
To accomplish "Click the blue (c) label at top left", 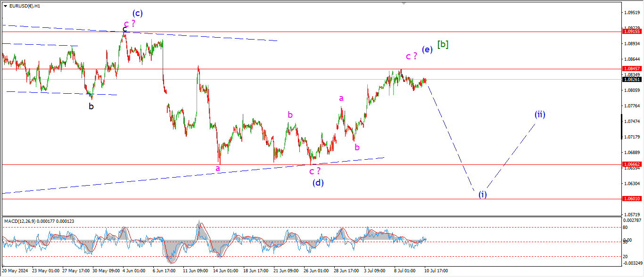I will pos(137,13).
